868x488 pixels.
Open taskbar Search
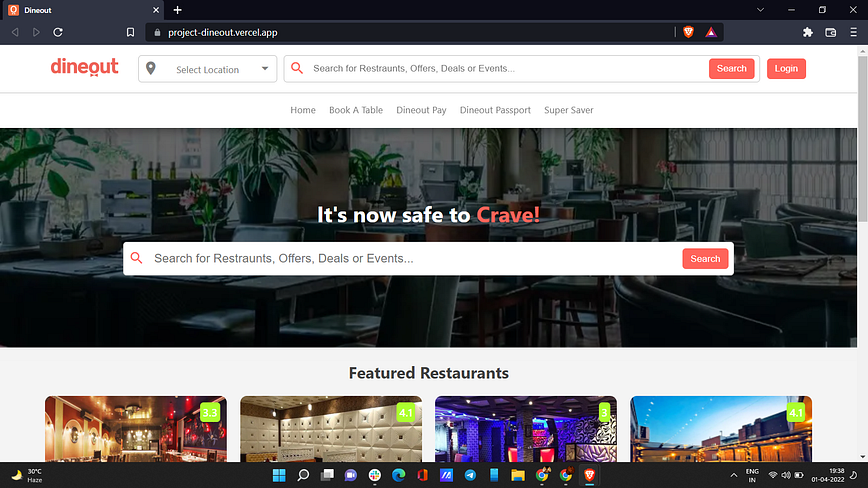pos(303,475)
